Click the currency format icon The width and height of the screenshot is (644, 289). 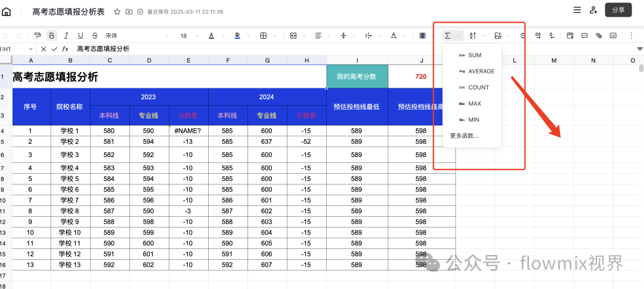point(523,36)
